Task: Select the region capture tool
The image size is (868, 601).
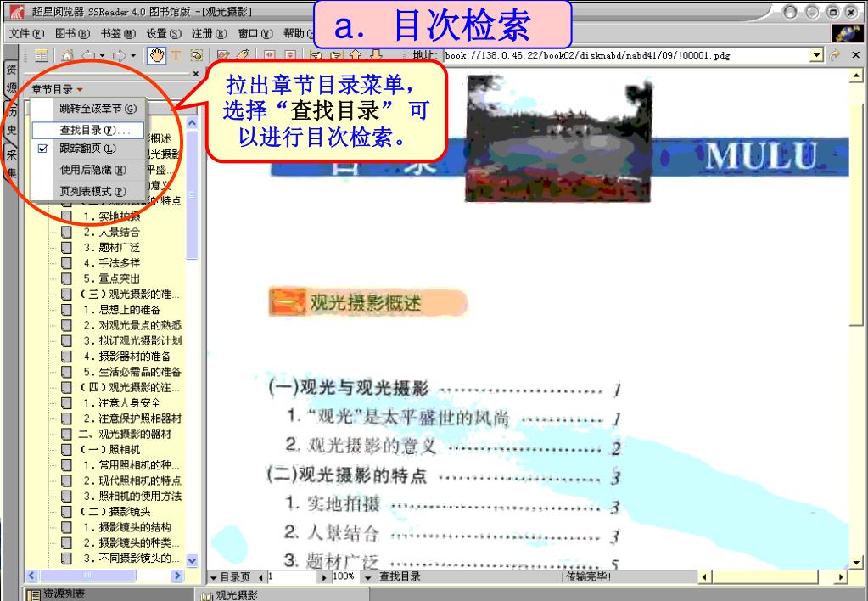Action: point(196,55)
